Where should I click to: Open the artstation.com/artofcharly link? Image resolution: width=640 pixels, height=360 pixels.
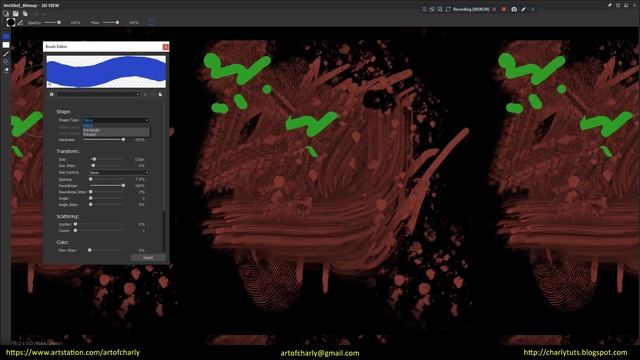pos(73,352)
